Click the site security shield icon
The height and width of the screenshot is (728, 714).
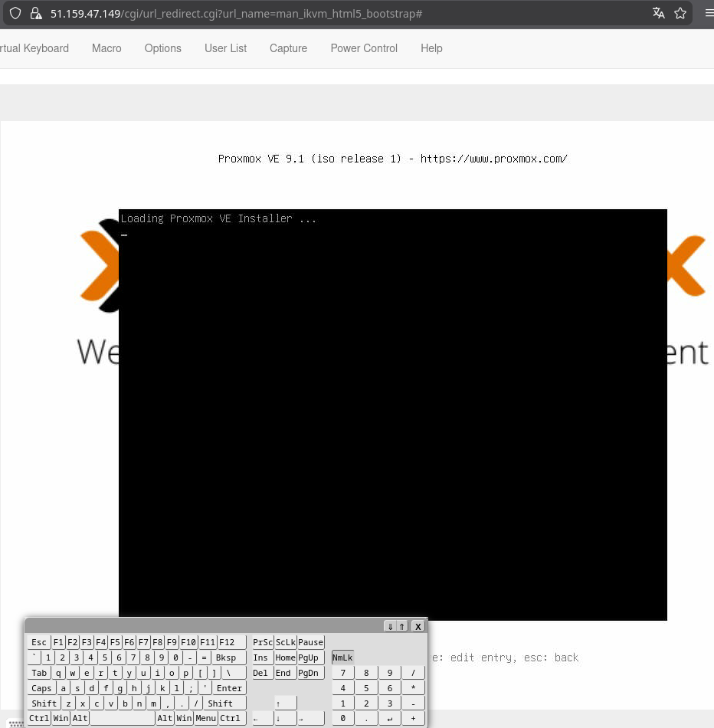(15, 13)
